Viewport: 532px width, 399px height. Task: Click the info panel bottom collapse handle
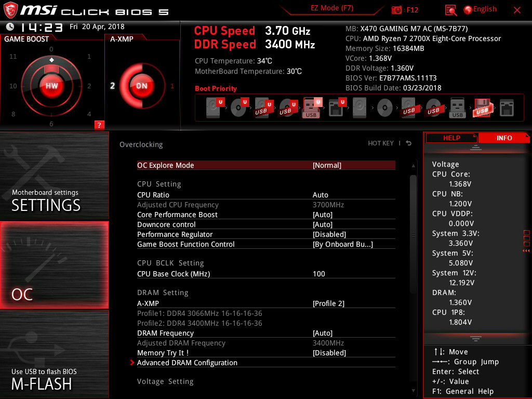pos(475,338)
